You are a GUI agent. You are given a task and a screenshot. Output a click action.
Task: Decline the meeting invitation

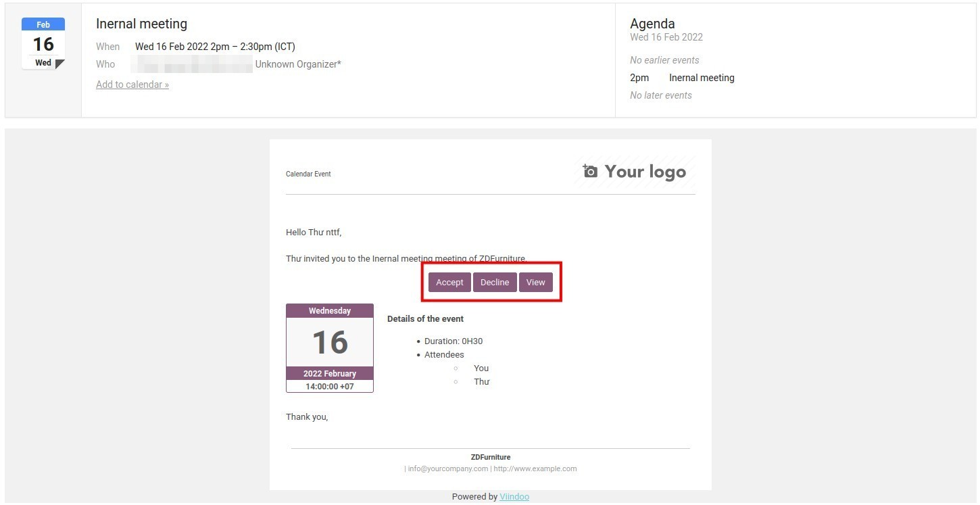tap(495, 283)
